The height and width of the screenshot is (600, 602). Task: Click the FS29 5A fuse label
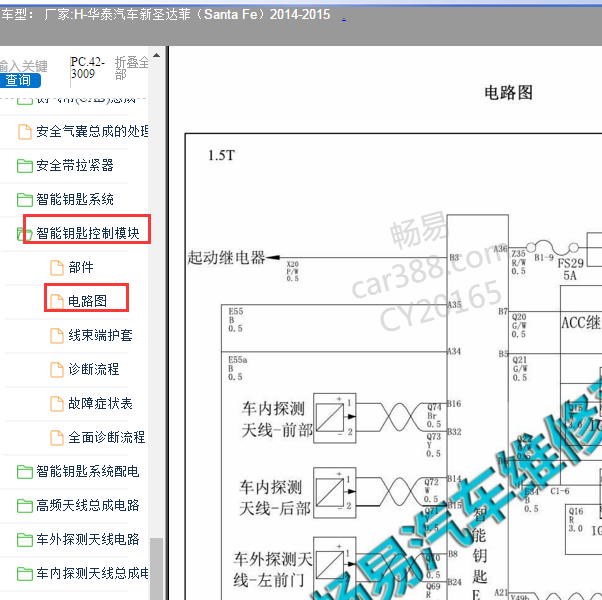(571, 269)
